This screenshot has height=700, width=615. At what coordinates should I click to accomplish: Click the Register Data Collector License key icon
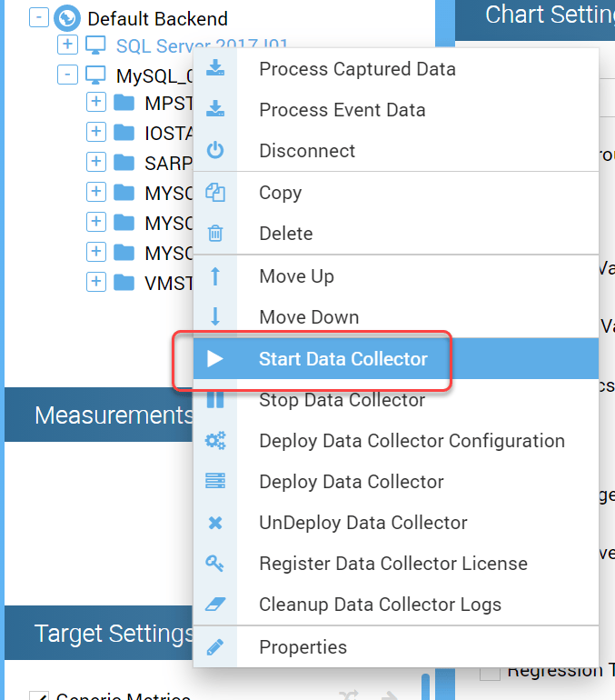(x=215, y=564)
